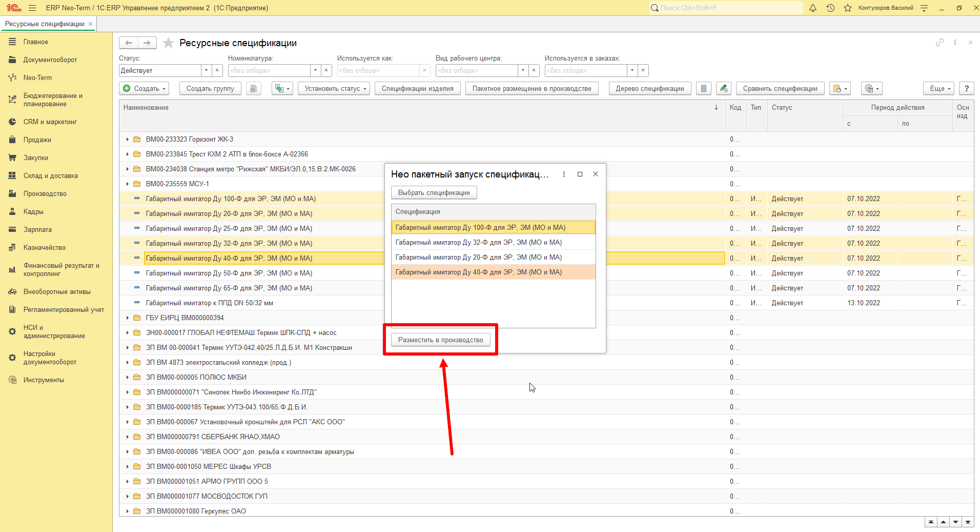The height and width of the screenshot is (532, 980).
Task: Add Ресурсные спецификации to favorites star
Action: (168, 43)
